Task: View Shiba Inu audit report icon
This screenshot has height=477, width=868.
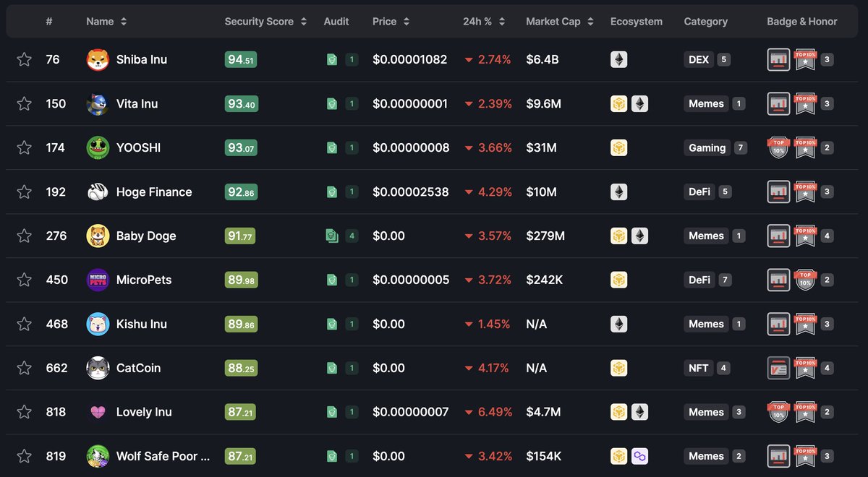Action: (x=332, y=59)
